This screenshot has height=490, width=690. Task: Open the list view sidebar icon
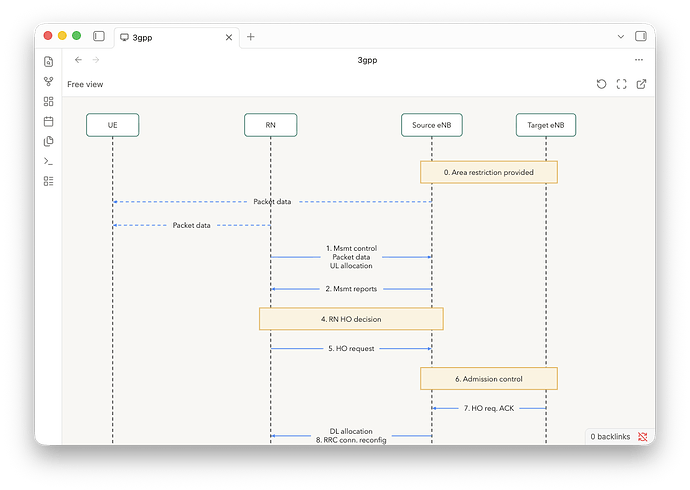pos(49,181)
